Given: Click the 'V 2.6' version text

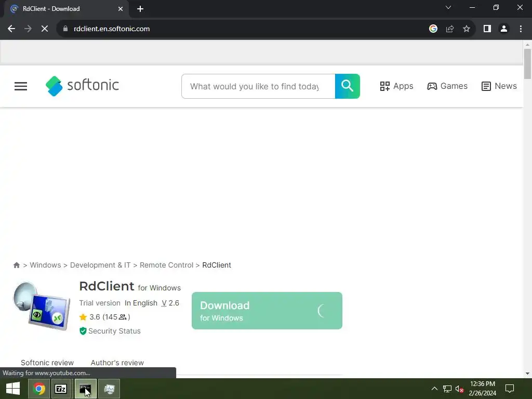Looking at the screenshot, I should pyautogui.click(x=170, y=303).
